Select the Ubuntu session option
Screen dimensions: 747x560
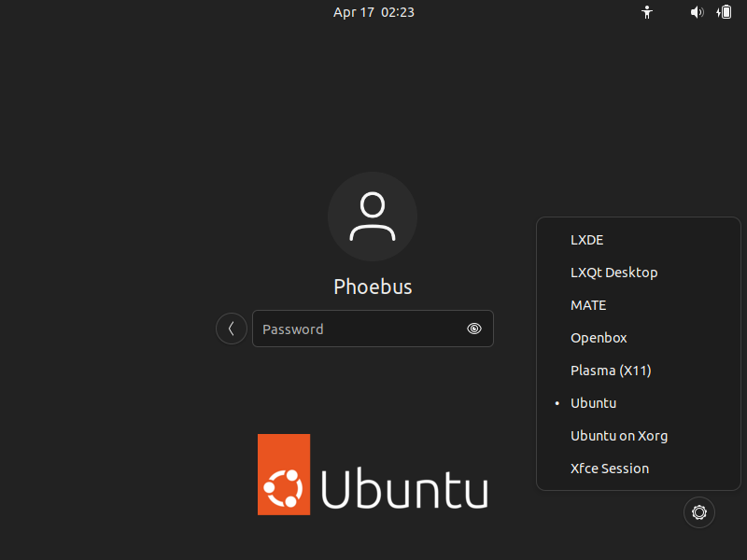click(639, 403)
